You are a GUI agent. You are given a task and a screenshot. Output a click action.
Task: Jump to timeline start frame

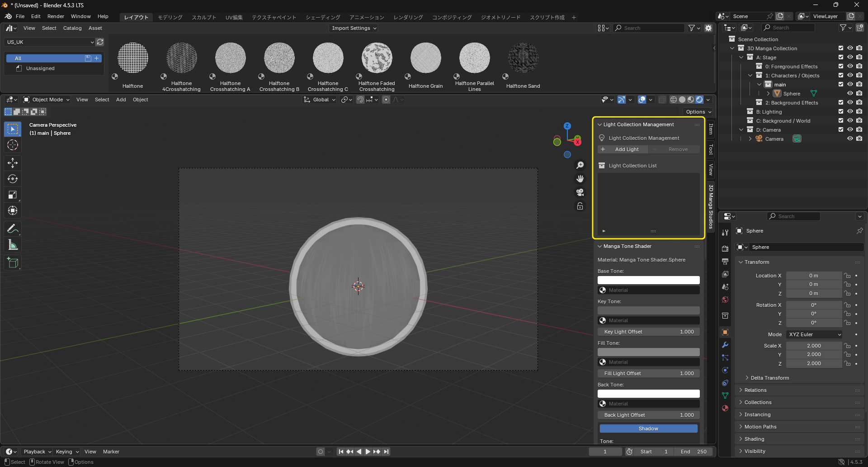[341, 452]
